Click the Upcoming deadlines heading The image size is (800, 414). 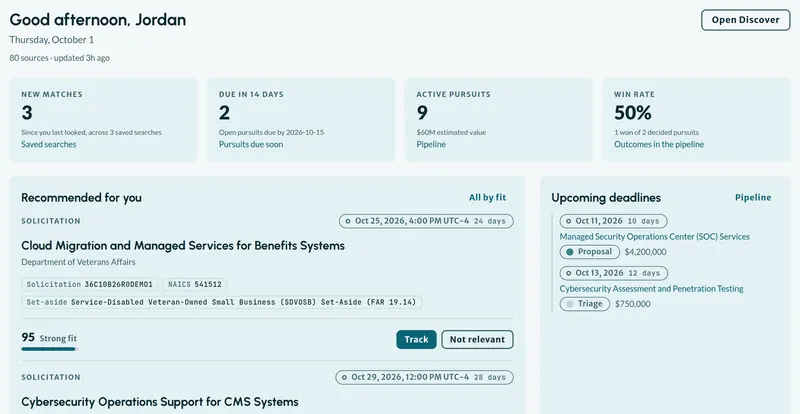606,198
